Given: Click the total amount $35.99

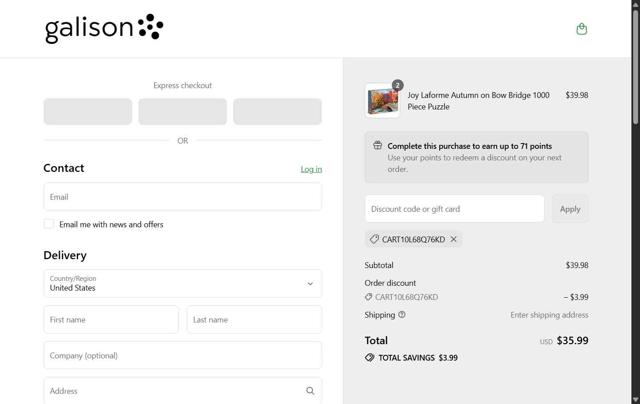Looking at the screenshot, I should coord(573,341).
